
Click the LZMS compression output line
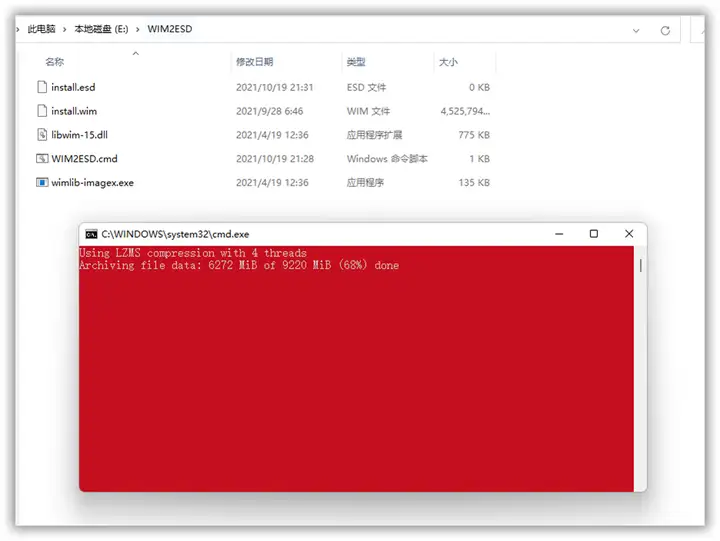pyautogui.click(x=193, y=253)
